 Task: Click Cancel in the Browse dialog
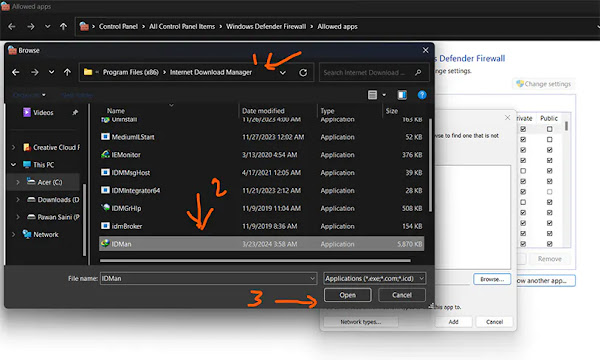pyautogui.click(x=402, y=295)
